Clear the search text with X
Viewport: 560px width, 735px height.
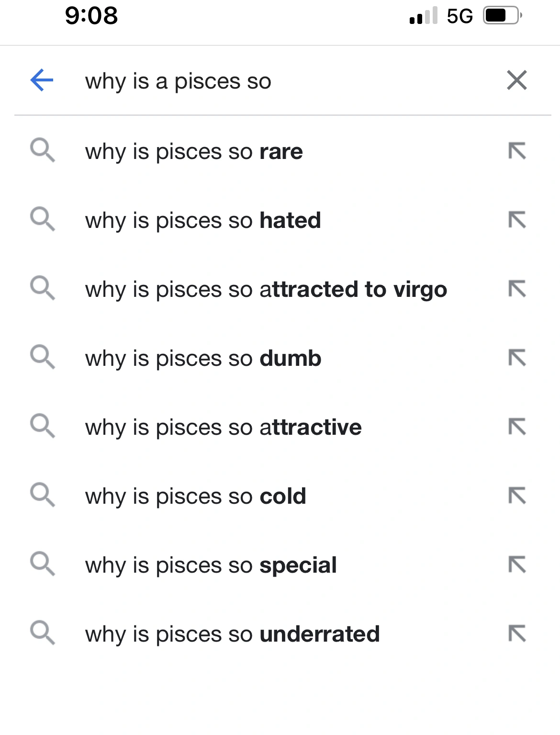[x=516, y=80]
